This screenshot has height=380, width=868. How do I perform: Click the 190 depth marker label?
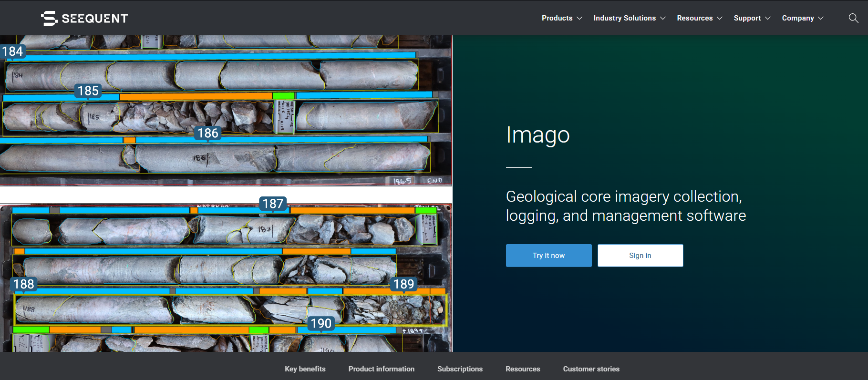(321, 324)
